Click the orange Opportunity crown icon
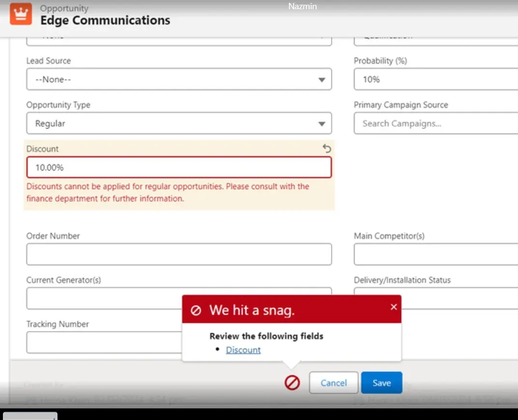The image size is (518, 420). click(21, 14)
